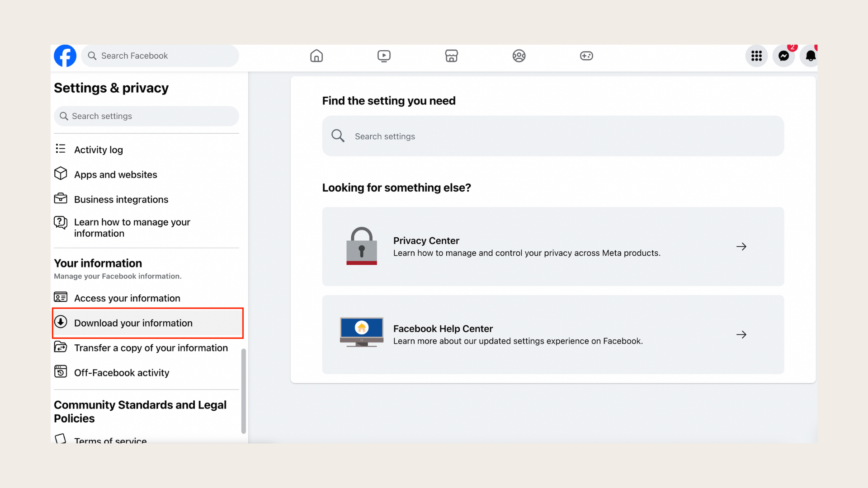Open the Home feed icon

pyautogui.click(x=316, y=56)
